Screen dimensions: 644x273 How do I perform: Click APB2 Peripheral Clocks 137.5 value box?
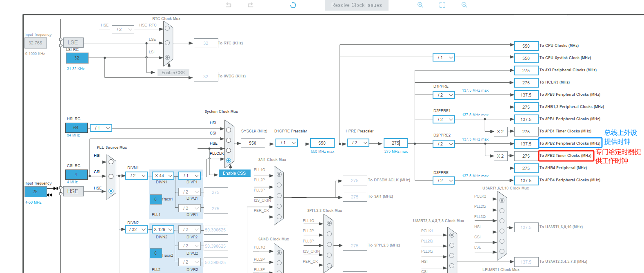coord(526,144)
